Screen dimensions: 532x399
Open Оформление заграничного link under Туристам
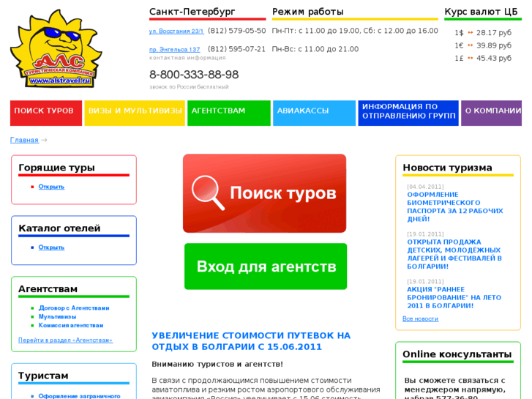coord(79,396)
